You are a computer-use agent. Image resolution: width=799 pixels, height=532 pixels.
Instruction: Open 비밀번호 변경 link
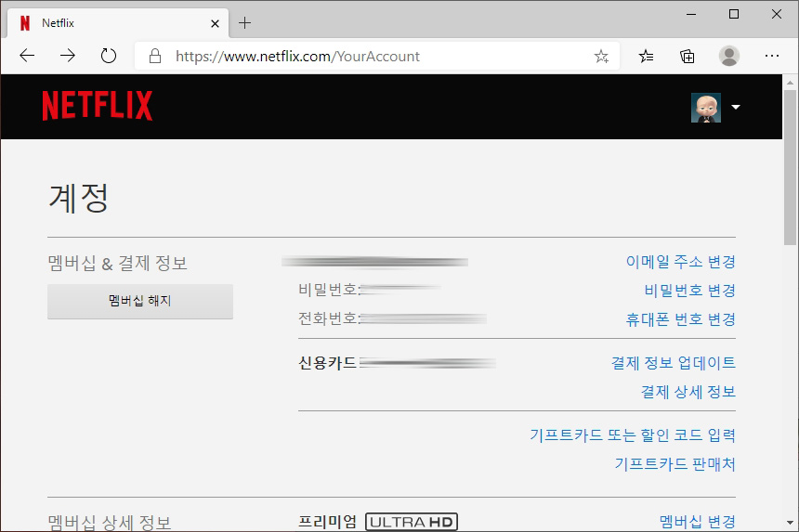pyautogui.click(x=689, y=291)
